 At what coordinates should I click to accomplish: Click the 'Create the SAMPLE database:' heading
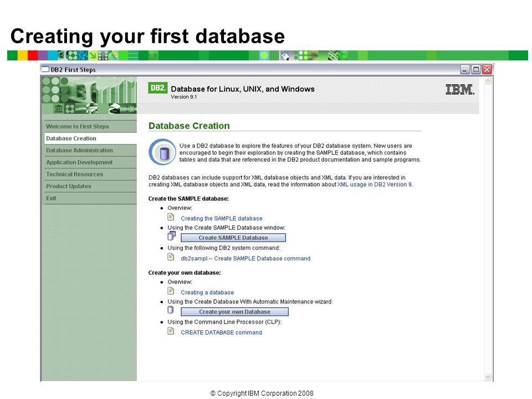pos(188,198)
